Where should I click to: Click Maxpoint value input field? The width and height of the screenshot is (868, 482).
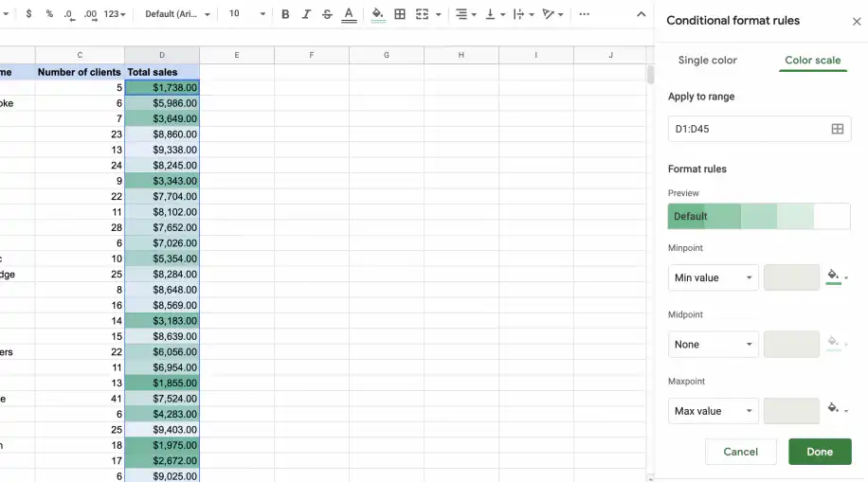click(791, 411)
